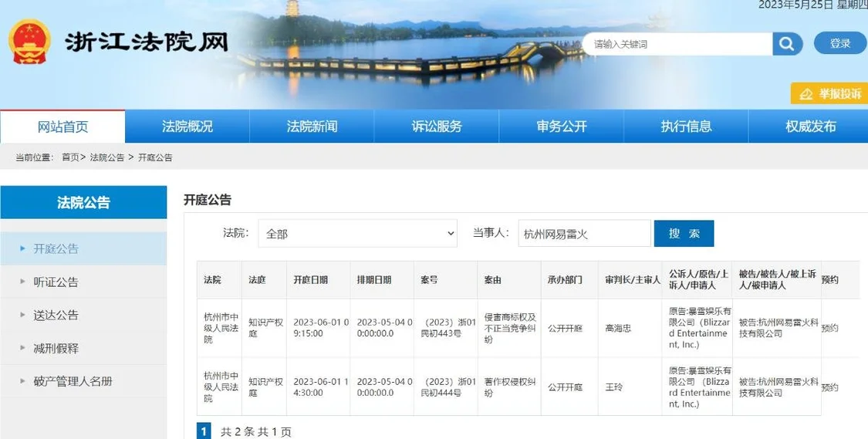Click the 搜索 search button
The image size is (868, 439).
click(684, 234)
